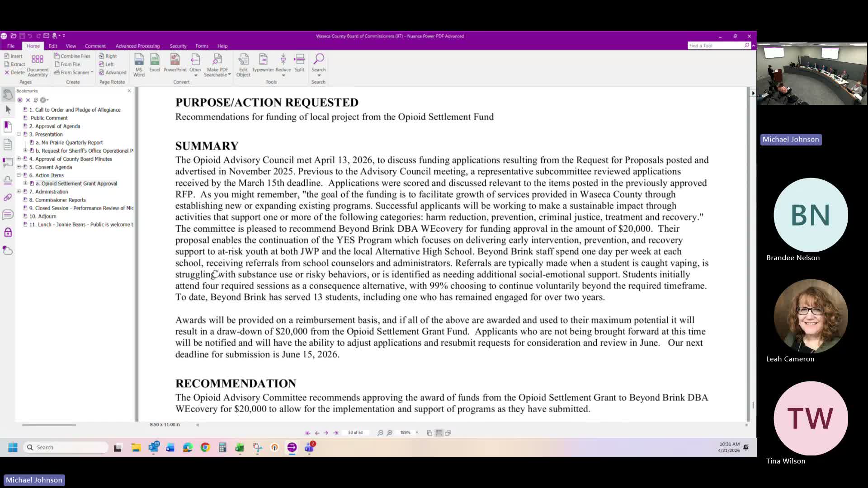Viewport: 868px width, 488px height.
Task: Go to the first page
Action: (x=308, y=433)
